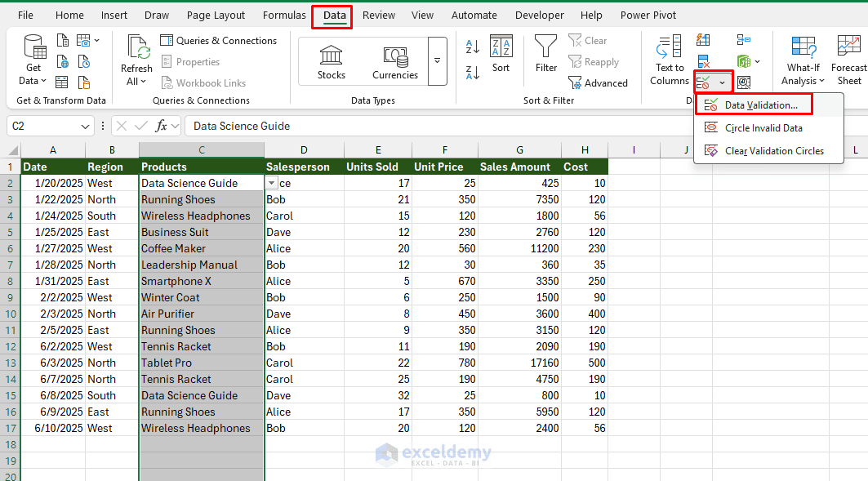Viewport: 868px width, 481px height.
Task: Click the Clear filter button
Action: click(588, 40)
